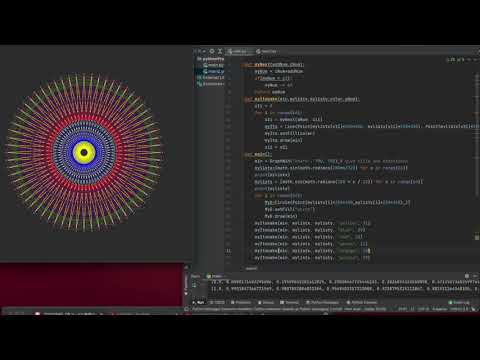Select the main run configuration tab

(215, 276)
